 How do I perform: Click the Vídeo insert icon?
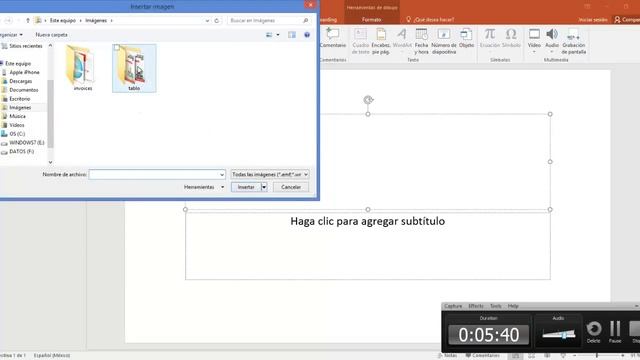click(x=534, y=34)
